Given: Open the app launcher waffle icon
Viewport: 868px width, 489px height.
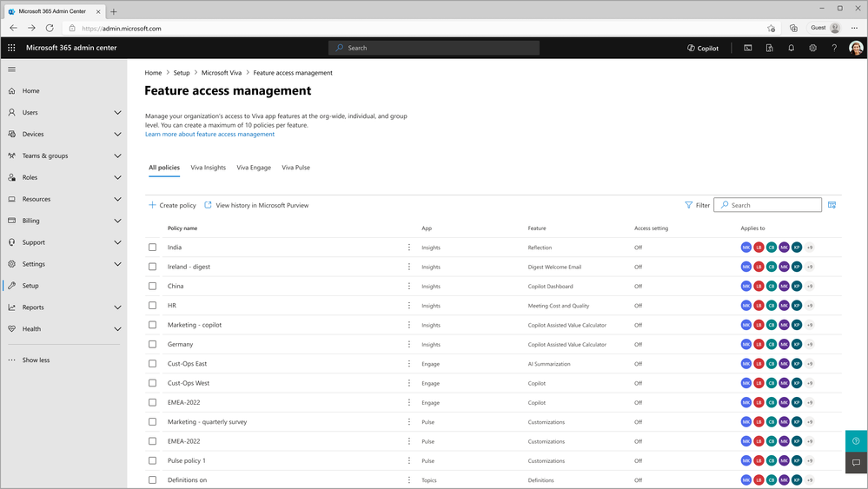Looking at the screenshot, I should coord(11,48).
